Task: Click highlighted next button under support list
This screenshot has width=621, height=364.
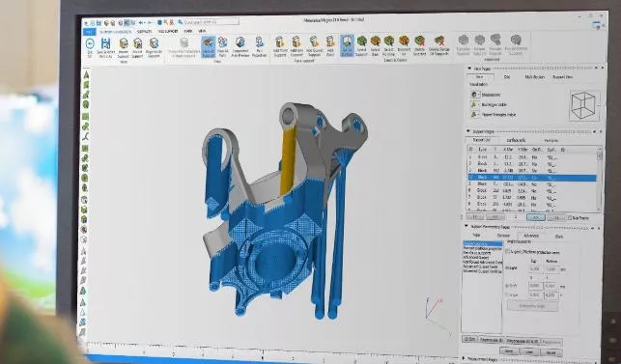Action: [535, 217]
